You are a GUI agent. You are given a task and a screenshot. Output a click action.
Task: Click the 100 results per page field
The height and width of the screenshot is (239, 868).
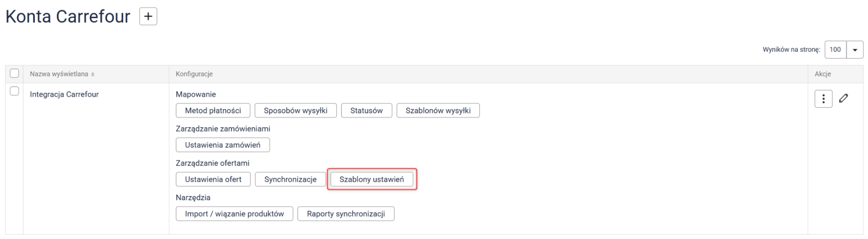point(835,50)
